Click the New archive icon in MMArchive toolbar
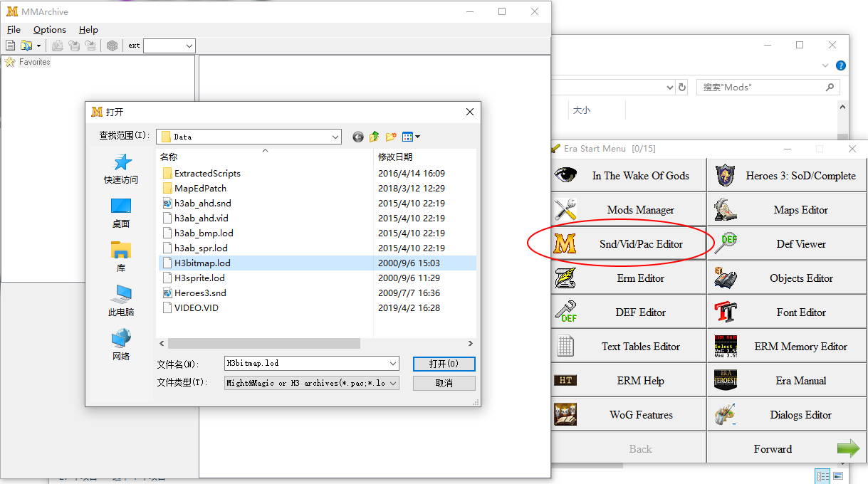Screen dimensions: 868x484 tap(11, 46)
